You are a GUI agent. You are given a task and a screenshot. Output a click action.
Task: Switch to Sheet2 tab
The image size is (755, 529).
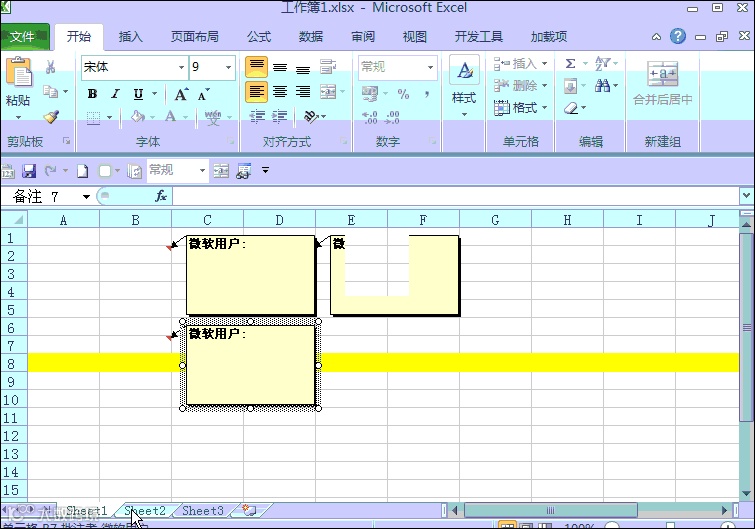144,511
